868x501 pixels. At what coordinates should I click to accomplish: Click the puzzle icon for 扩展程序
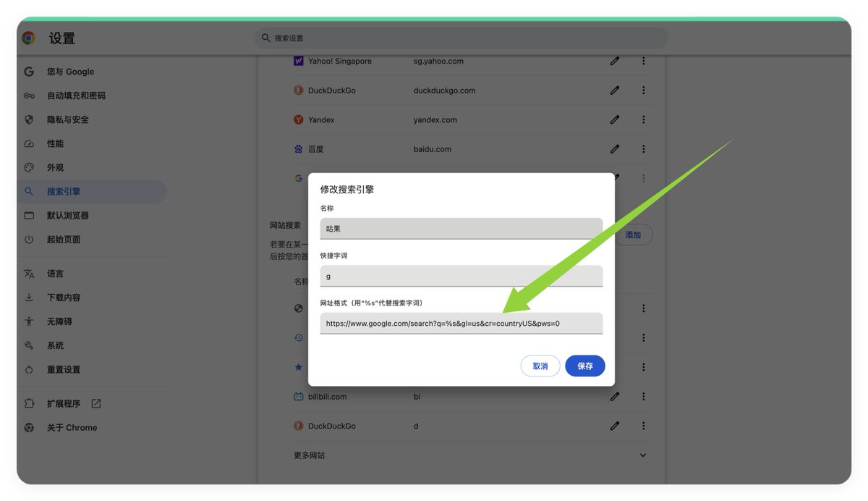[29, 403]
